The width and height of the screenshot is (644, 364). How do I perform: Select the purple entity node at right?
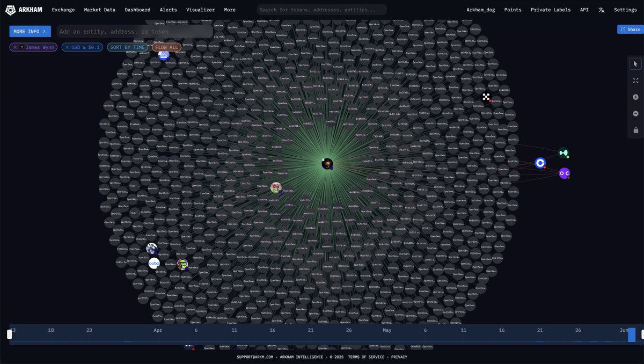coord(564,173)
